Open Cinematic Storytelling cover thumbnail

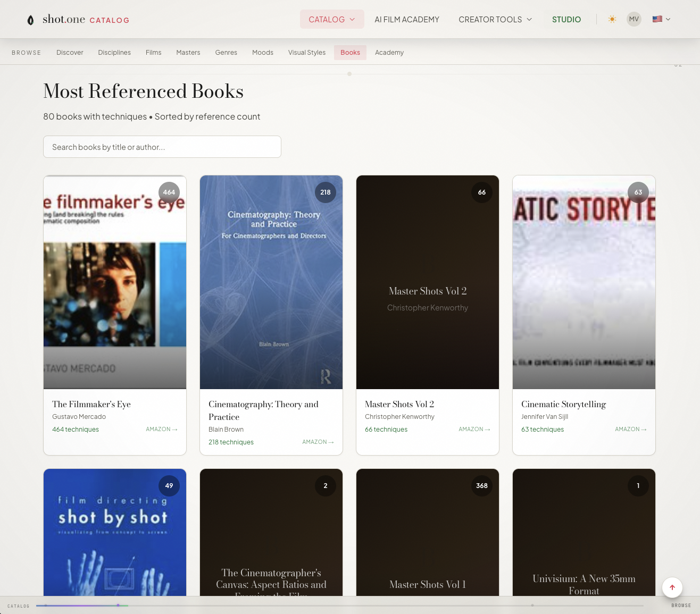point(584,282)
